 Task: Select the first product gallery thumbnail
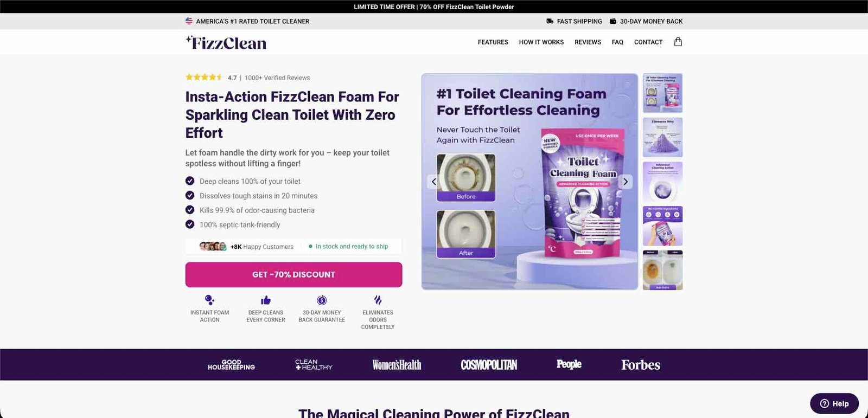tap(662, 93)
